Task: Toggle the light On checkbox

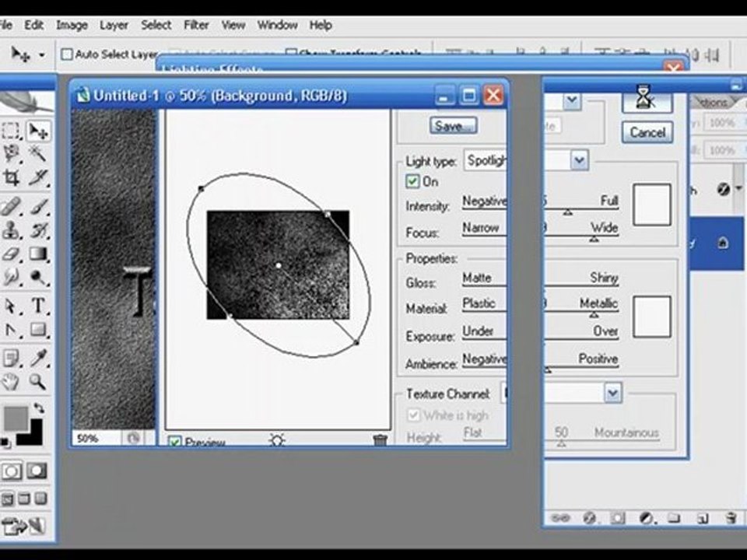Action: [x=412, y=181]
